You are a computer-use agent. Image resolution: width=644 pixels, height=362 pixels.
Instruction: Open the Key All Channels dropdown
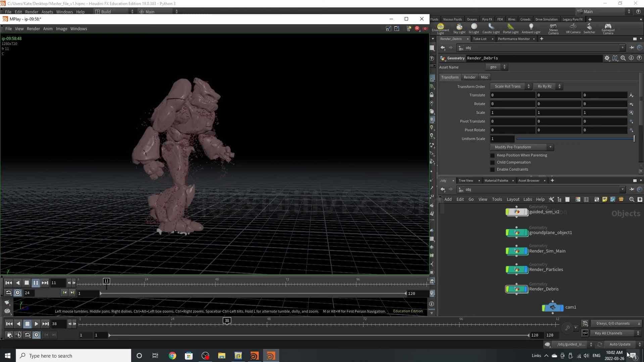616,333
